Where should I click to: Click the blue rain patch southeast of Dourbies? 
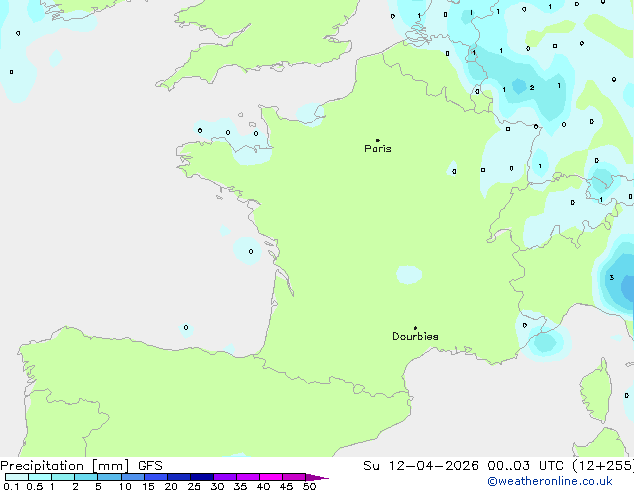544,343
